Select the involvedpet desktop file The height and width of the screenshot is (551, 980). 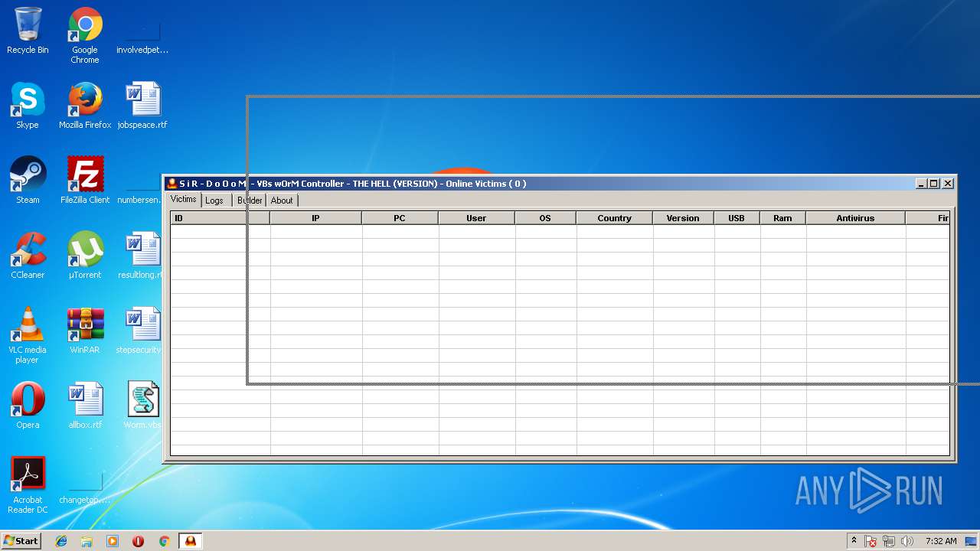(x=142, y=31)
